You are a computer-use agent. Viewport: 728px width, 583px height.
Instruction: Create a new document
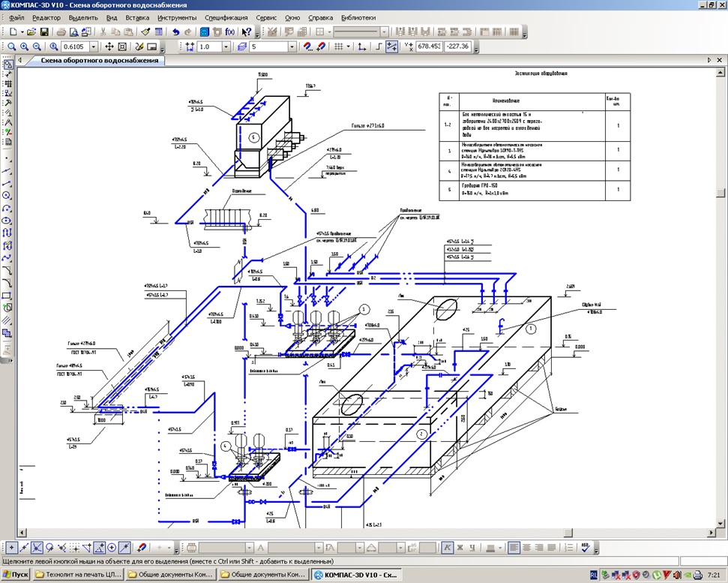(x=13, y=32)
